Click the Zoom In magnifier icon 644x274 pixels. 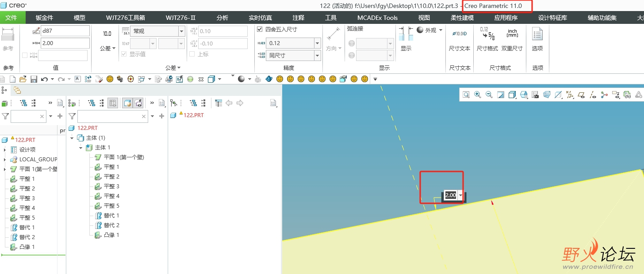(x=478, y=95)
